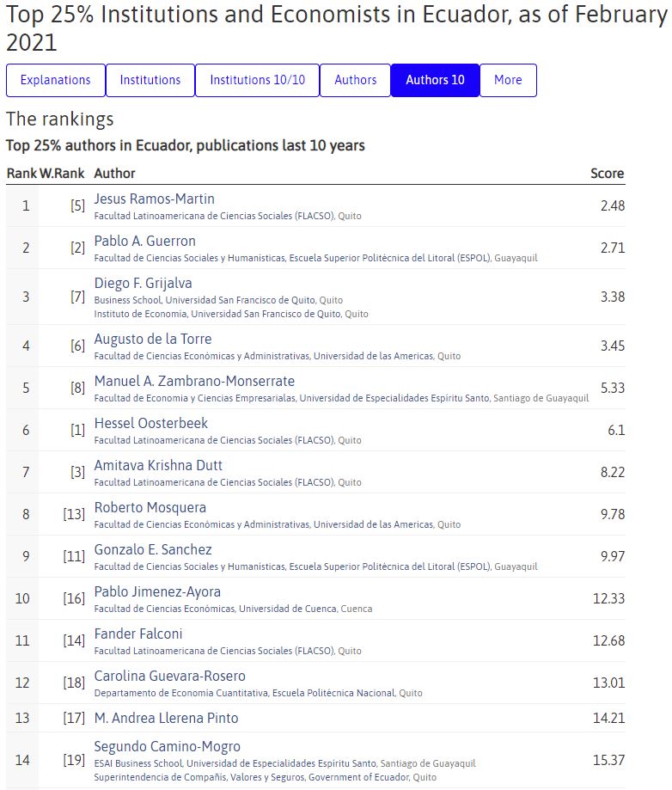Click the Score column header

607,174
